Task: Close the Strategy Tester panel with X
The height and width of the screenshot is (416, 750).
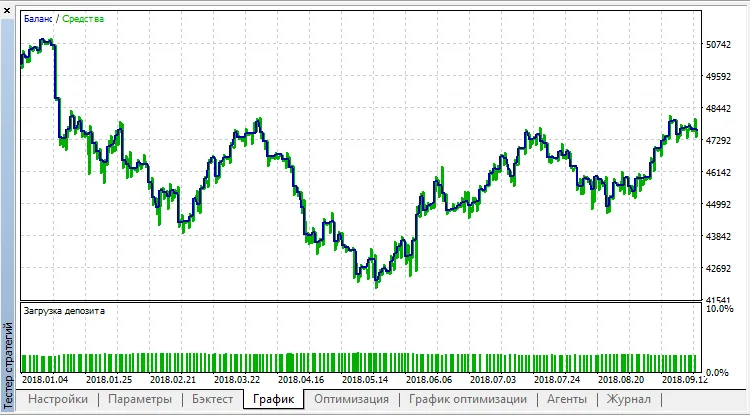Action: click(7, 11)
